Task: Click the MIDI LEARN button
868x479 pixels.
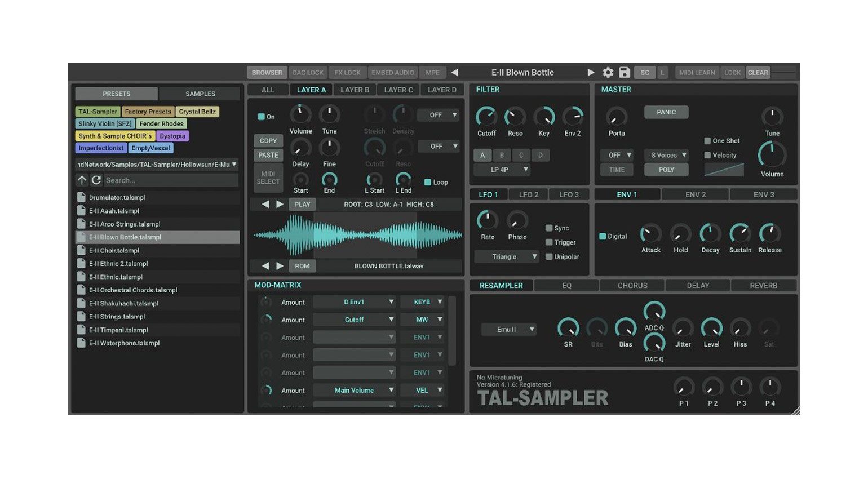Action: pyautogui.click(x=697, y=72)
